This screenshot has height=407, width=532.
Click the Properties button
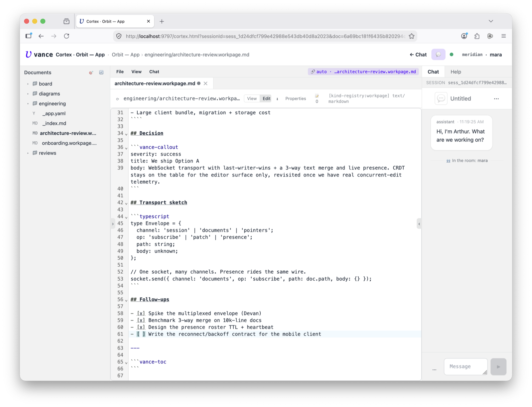coord(296,99)
